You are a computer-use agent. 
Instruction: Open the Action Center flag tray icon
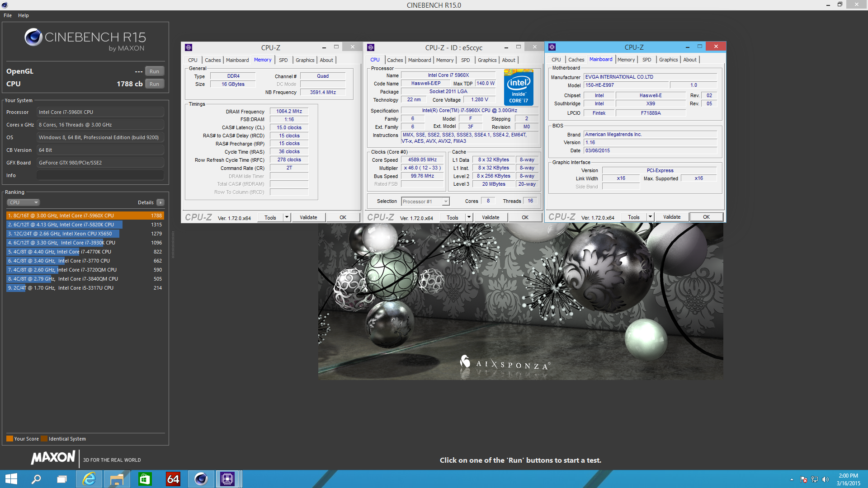coord(803,479)
